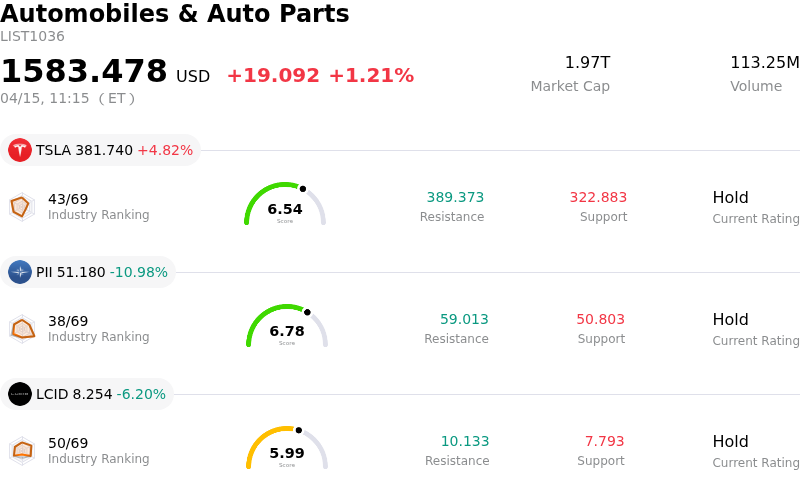This screenshot has height=488, width=800.
Task: Open the LCID 8.254 ticker chip
Action: coord(88,394)
